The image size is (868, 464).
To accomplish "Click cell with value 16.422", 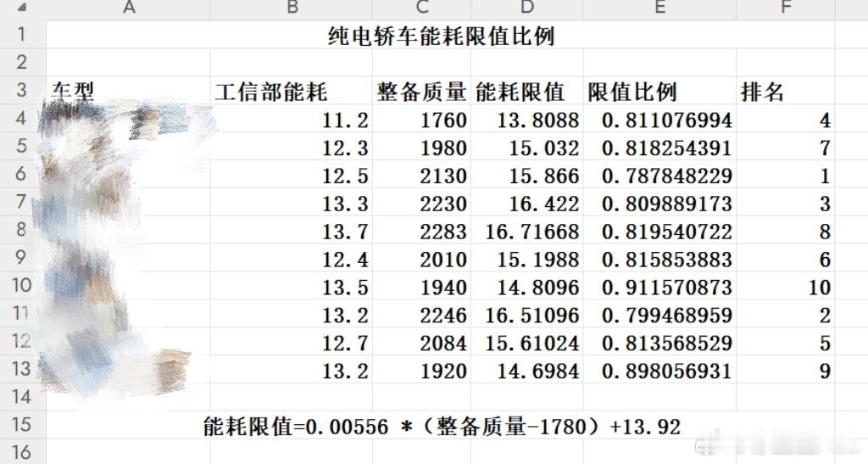I will pos(527,204).
